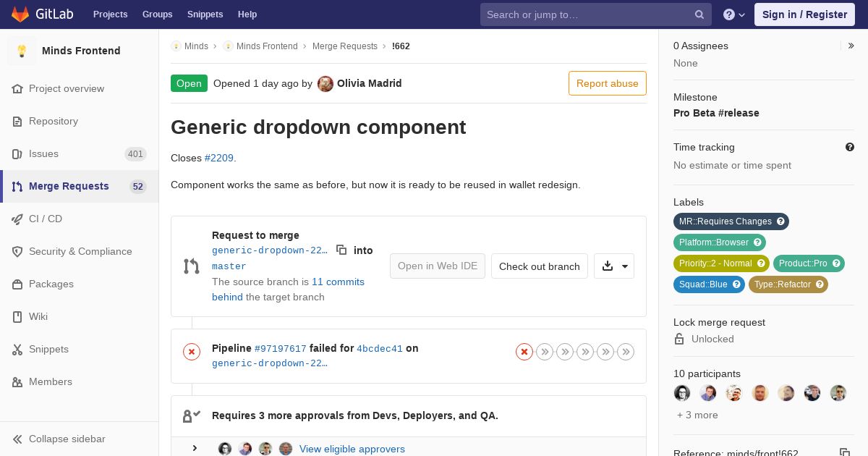Image resolution: width=868 pixels, height=456 pixels.
Task: Copy the source branch name
Action: [341, 250]
